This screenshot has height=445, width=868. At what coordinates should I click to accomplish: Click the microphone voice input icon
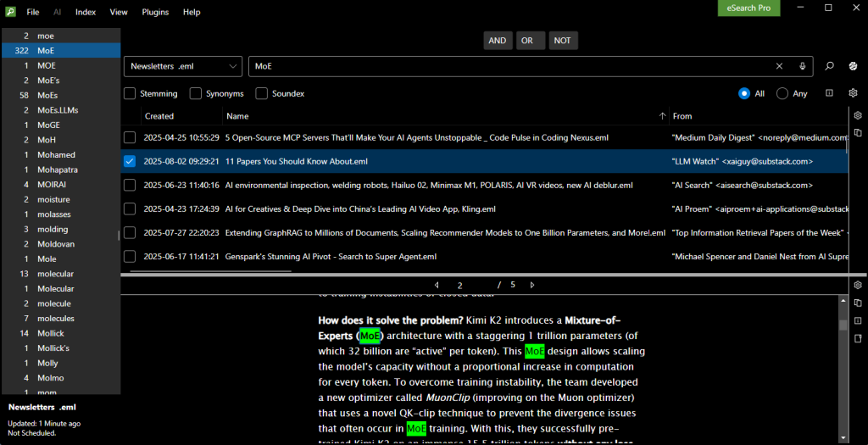point(802,66)
